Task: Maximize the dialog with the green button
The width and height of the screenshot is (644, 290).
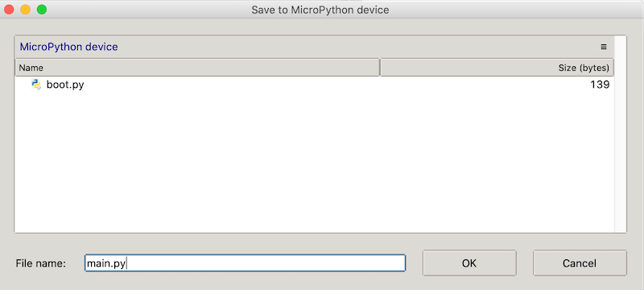Action: (42, 9)
